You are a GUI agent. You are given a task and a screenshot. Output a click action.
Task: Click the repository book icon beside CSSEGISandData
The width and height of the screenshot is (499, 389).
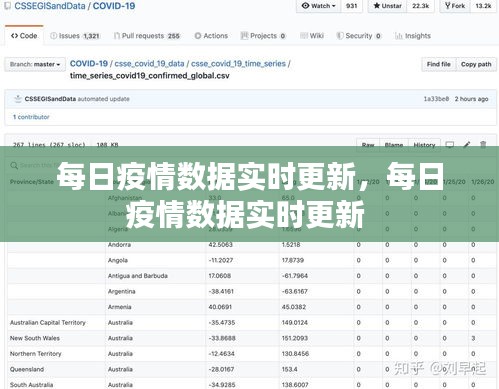[x=7, y=6]
